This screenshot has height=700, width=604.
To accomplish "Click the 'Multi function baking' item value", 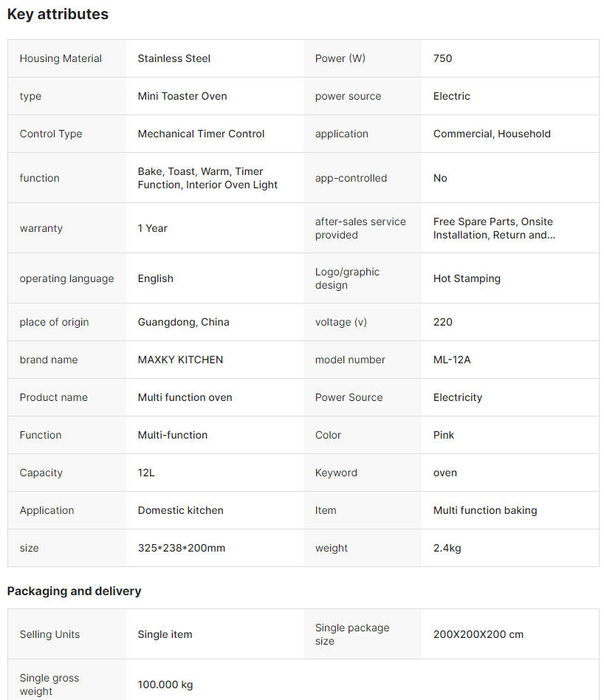I will coord(485,510).
